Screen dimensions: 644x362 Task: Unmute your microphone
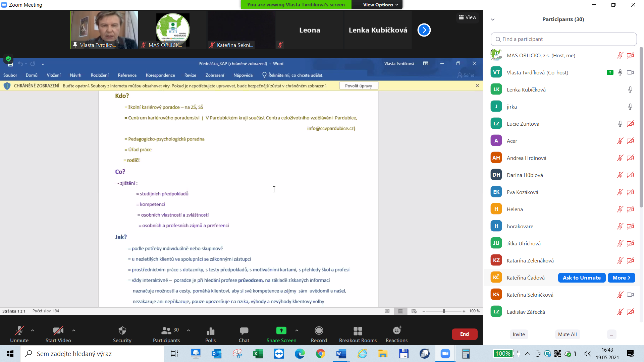(x=19, y=334)
